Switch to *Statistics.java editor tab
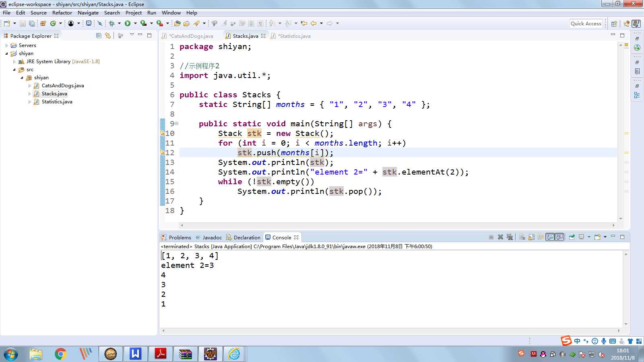Image resolution: width=644 pixels, height=362 pixels. 295,36
